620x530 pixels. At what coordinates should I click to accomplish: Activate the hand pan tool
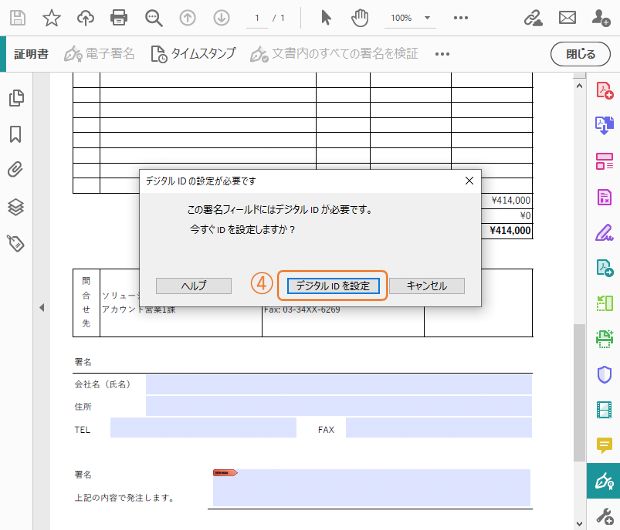point(360,18)
